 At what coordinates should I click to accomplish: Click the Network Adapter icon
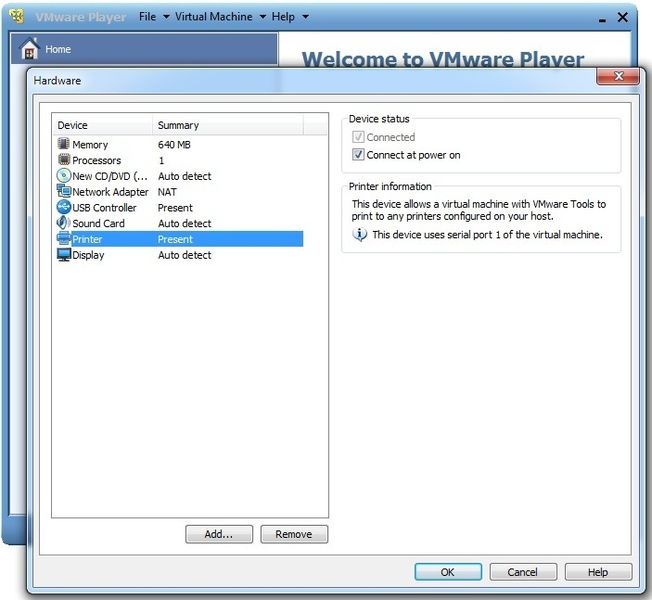click(x=64, y=191)
